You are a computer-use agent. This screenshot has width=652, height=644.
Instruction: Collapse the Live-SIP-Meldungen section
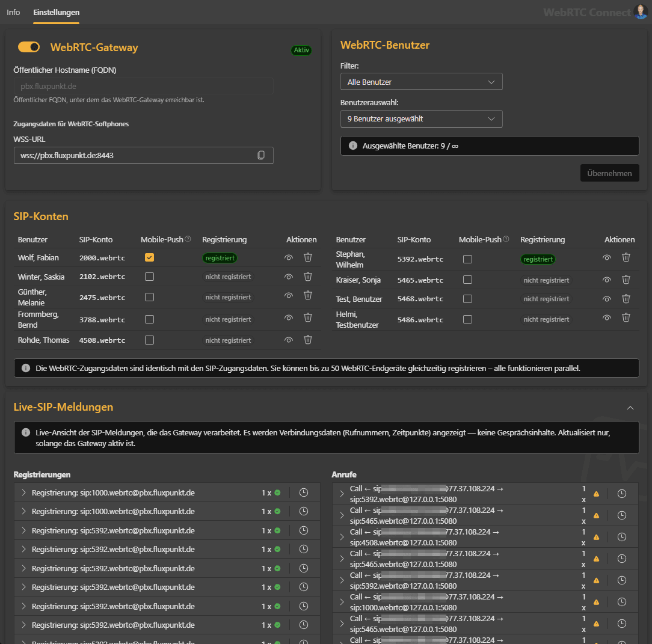630,408
